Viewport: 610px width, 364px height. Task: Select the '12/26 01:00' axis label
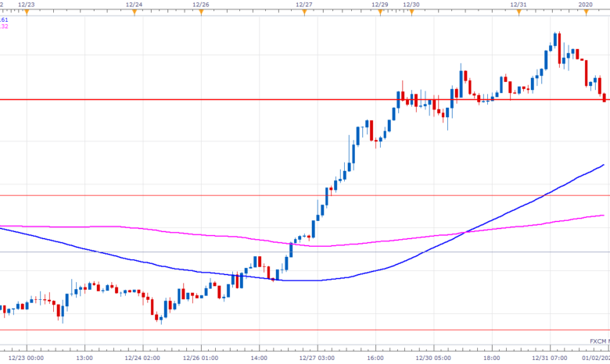pyautogui.click(x=201, y=358)
